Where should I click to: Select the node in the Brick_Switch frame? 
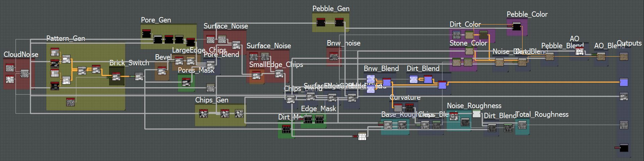tap(116, 77)
